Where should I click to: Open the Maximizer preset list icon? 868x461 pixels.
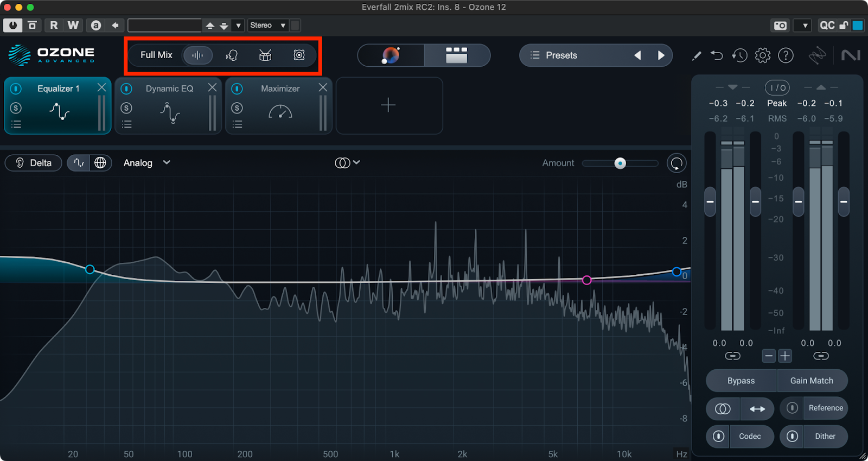pos(238,124)
